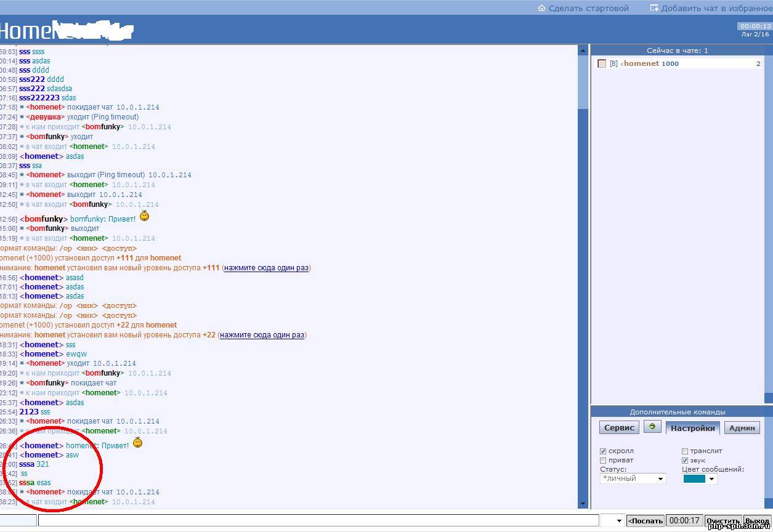Click the Сделать стартовой link
This screenshot has width=773, height=532.
pyautogui.click(x=588, y=8)
